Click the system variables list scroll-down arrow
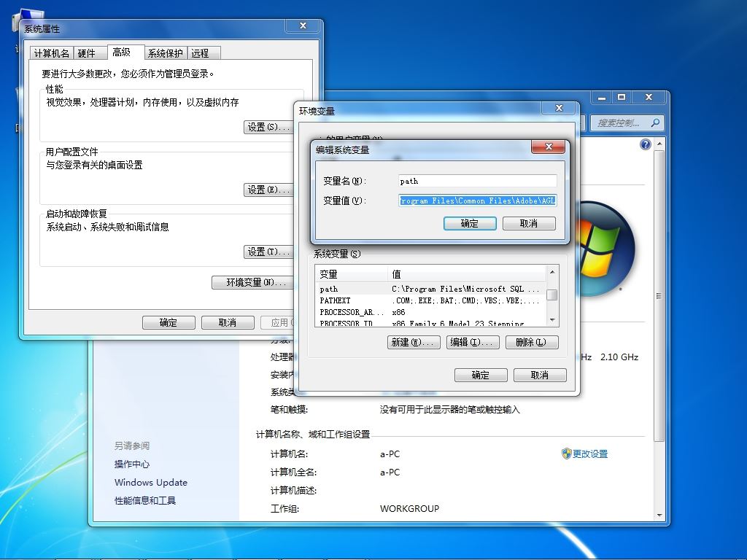 click(x=551, y=320)
